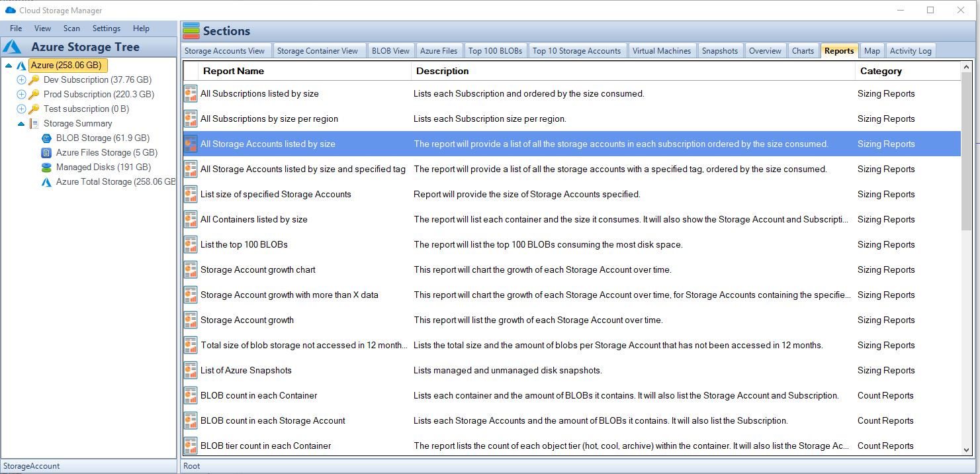Open the Azure Files tab
This screenshot has height=474, width=980.
coord(439,51)
